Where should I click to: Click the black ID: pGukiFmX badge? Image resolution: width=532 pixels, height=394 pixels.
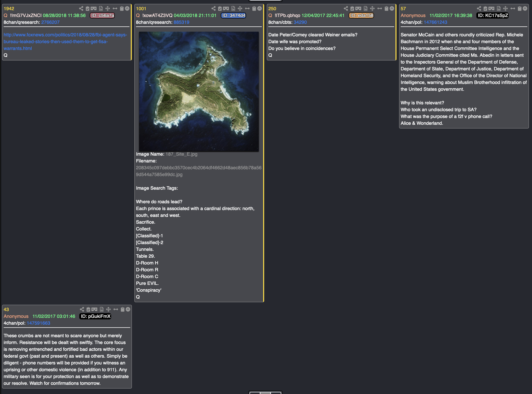(x=95, y=316)
